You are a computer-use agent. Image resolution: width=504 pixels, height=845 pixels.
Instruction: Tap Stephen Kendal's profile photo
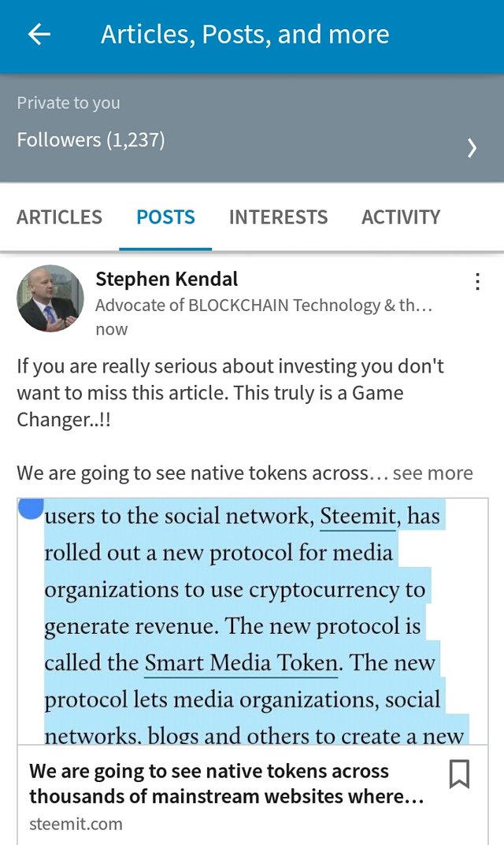click(50, 298)
